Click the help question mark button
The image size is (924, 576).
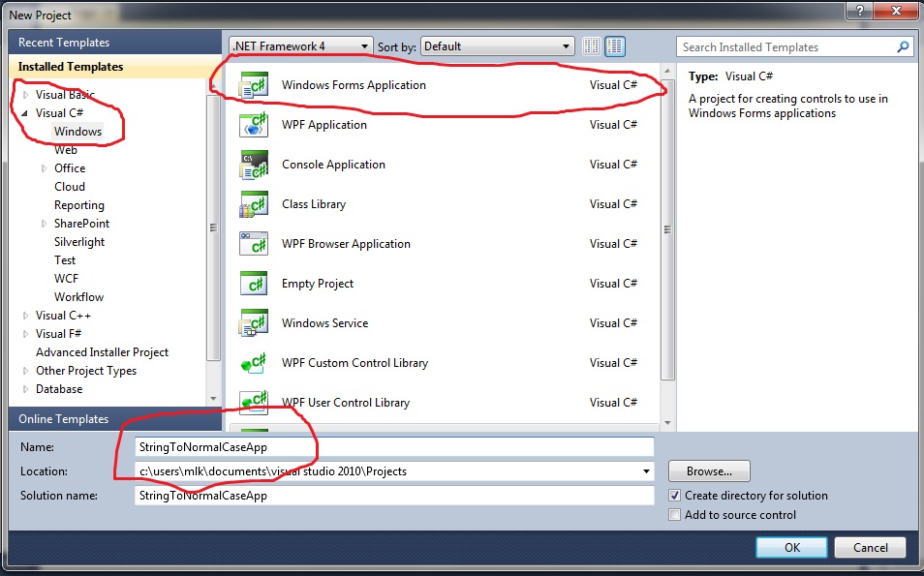tap(859, 10)
